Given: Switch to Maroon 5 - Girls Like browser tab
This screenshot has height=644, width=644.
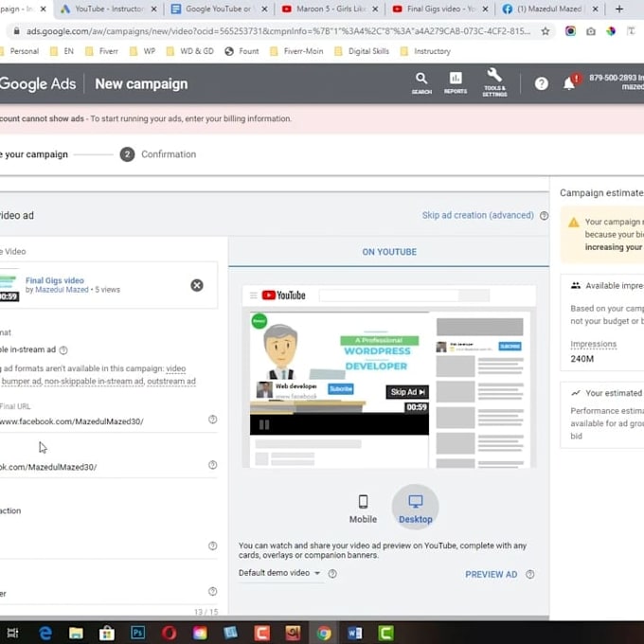Looking at the screenshot, I should (x=330, y=9).
